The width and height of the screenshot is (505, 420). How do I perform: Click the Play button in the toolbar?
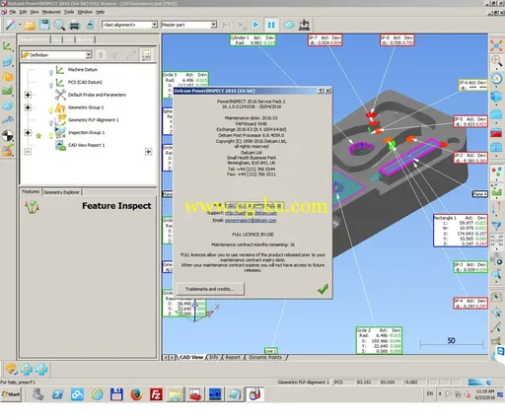pyautogui.click(x=255, y=25)
